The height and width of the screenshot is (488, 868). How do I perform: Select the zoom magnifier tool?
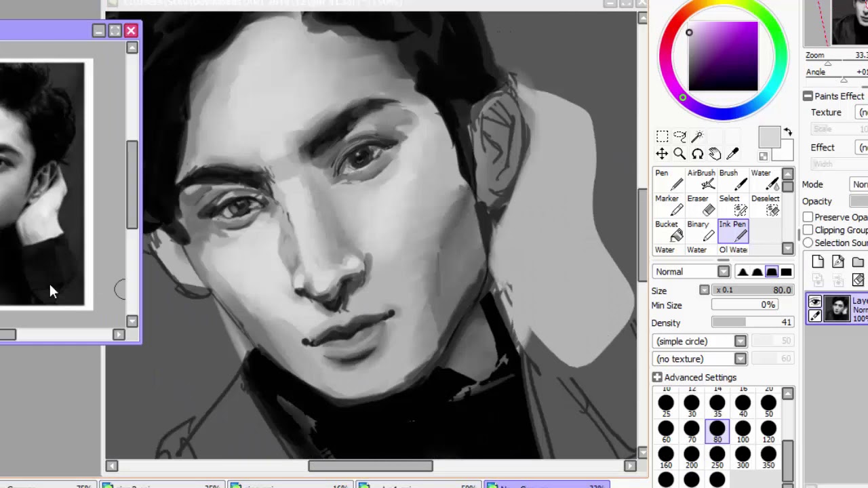(x=679, y=154)
